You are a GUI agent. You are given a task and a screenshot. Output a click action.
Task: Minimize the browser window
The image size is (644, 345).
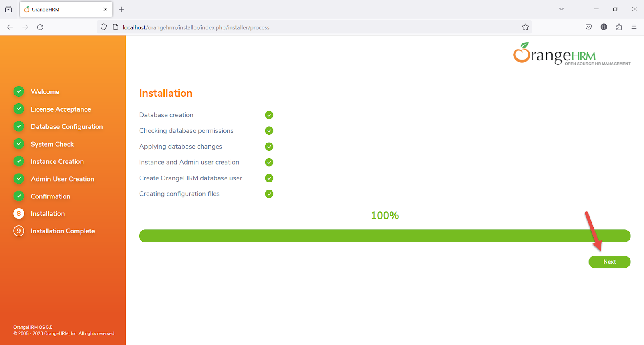coord(597,9)
